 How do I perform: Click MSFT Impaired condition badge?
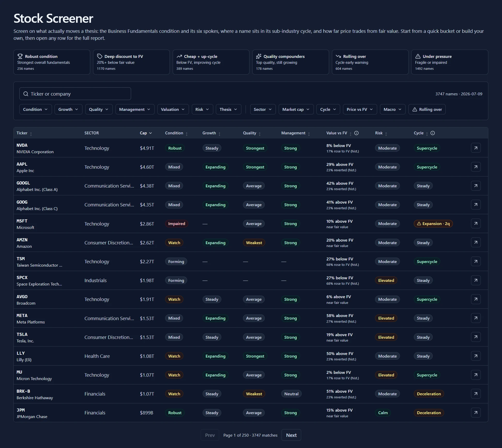[177, 224]
